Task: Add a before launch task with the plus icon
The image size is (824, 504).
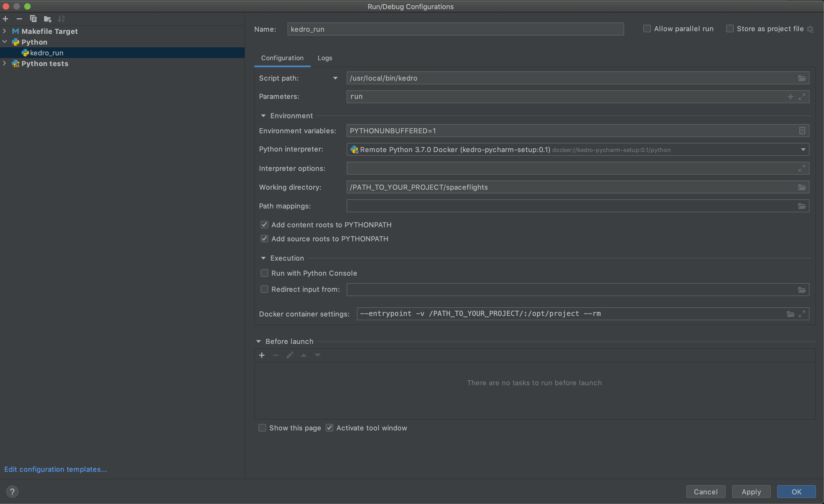Action: tap(262, 355)
